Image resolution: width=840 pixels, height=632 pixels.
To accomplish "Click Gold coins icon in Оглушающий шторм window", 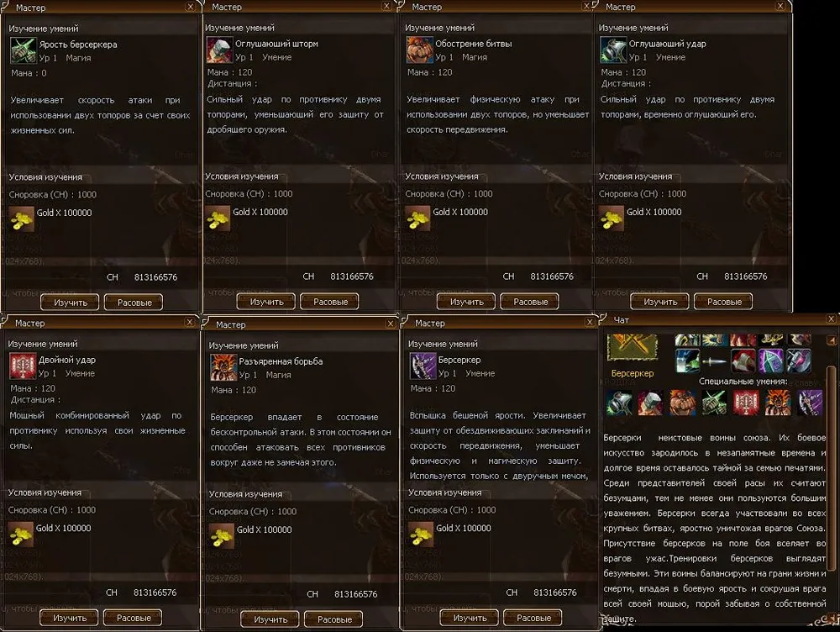I will tap(218, 219).
